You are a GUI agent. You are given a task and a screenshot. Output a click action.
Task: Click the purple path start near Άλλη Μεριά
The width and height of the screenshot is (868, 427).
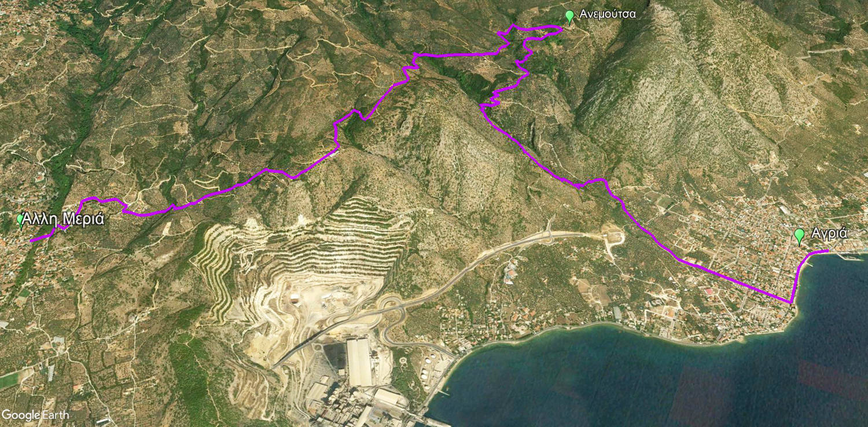(x=32, y=240)
